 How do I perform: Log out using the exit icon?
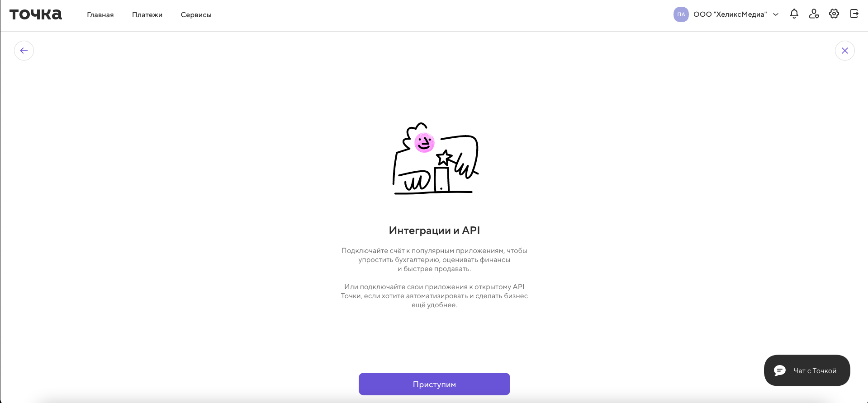[x=854, y=14]
